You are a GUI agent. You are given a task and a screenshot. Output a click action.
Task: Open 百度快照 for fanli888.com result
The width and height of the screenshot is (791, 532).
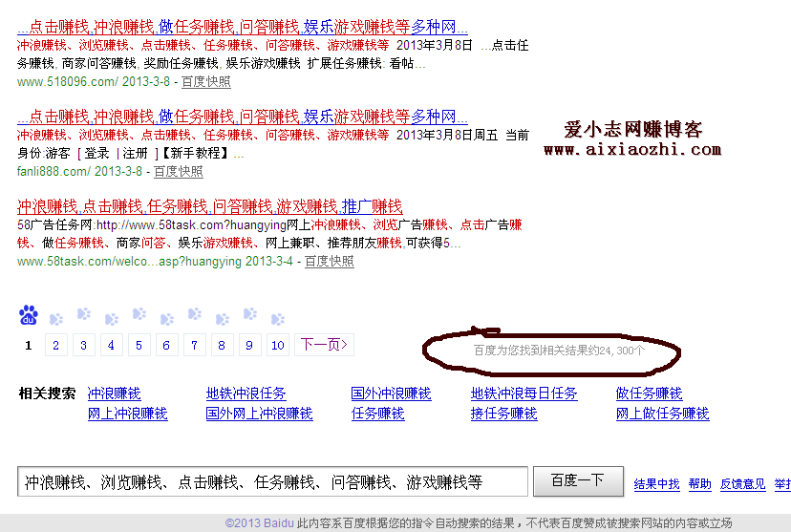coord(178,172)
